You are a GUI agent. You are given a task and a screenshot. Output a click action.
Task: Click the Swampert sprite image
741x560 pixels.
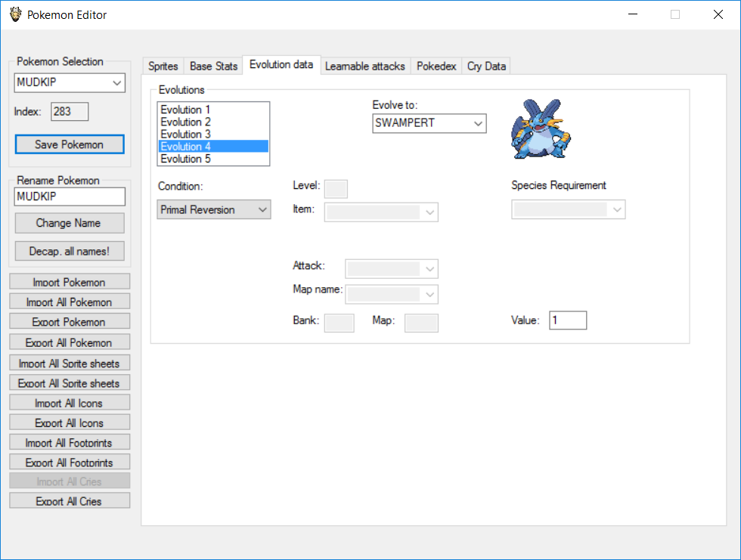pos(541,129)
